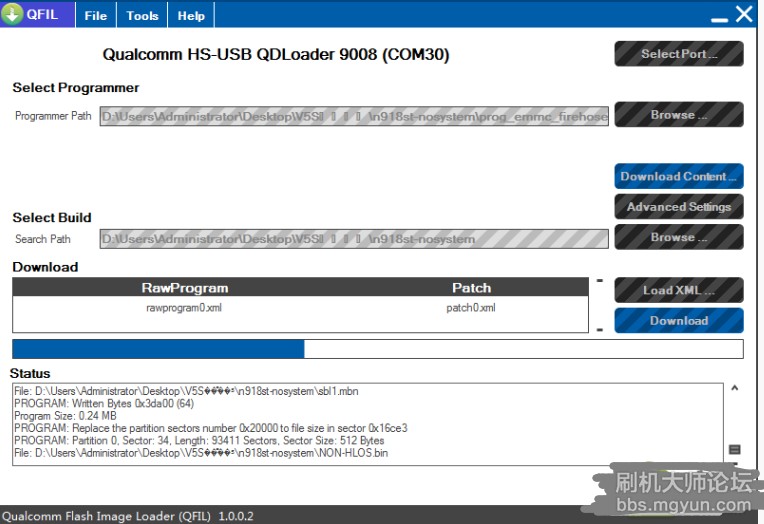The height and width of the screenshot is (524, 764).
Task: Click the SelectPort button
Action: (x=679, y=54)
